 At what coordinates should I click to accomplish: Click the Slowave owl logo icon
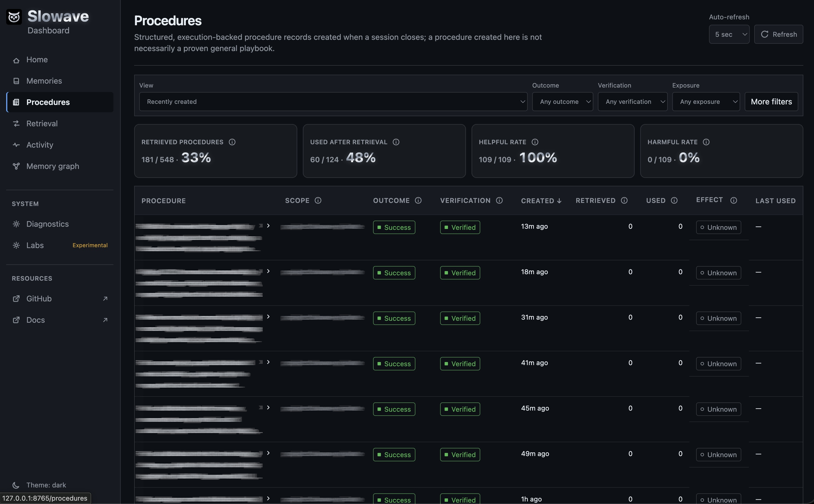point(14,17)
